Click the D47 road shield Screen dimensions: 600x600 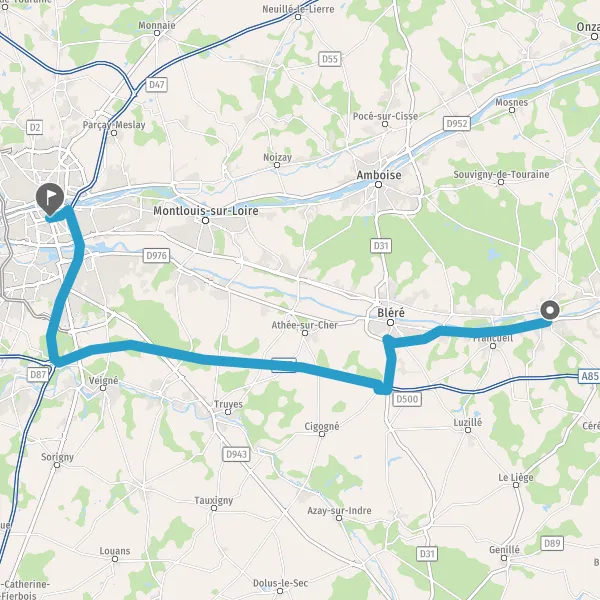point(157,85)
